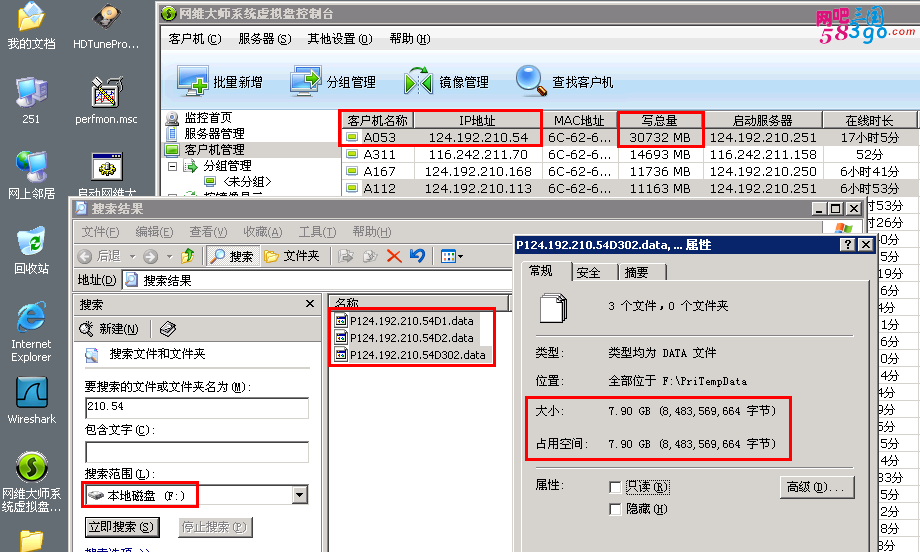Select 服务器管理 in the tree
This screenshot has height=552, width=920.
pyautogui.click(x=214, y=133)
